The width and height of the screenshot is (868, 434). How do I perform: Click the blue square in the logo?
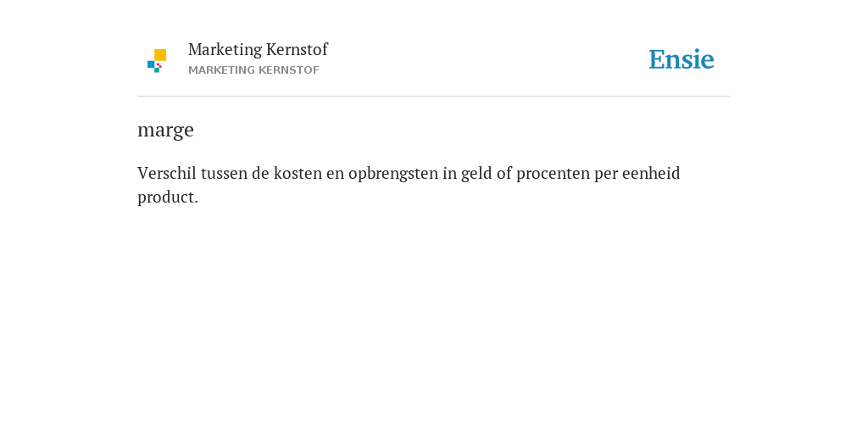point(151,64)
